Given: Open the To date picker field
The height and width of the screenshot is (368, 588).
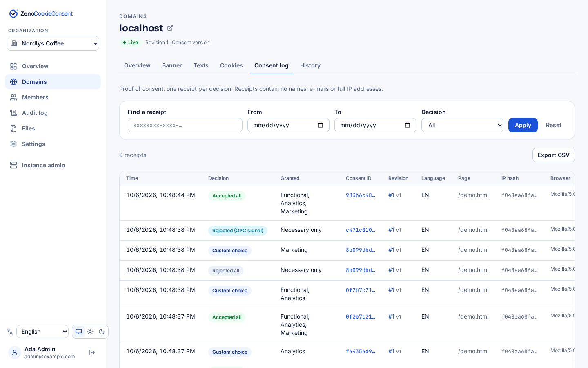Looking at the screenshot, I should [375, 125].
